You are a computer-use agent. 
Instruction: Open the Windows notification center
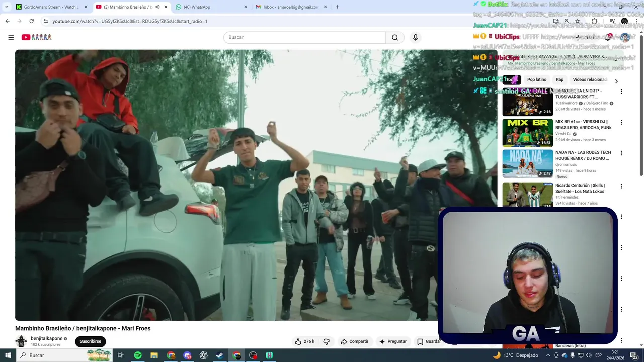[x=634, y=355]
